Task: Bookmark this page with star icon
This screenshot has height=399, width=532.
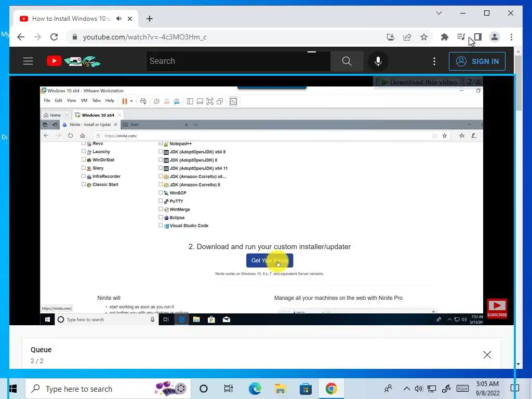Action: tap(424, 37)
